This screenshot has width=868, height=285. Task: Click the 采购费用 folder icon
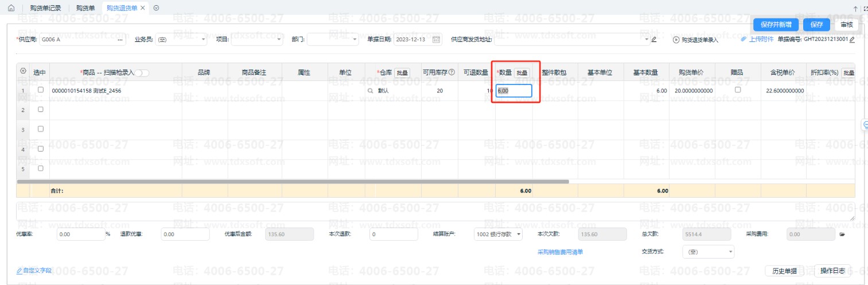[842, 234]
